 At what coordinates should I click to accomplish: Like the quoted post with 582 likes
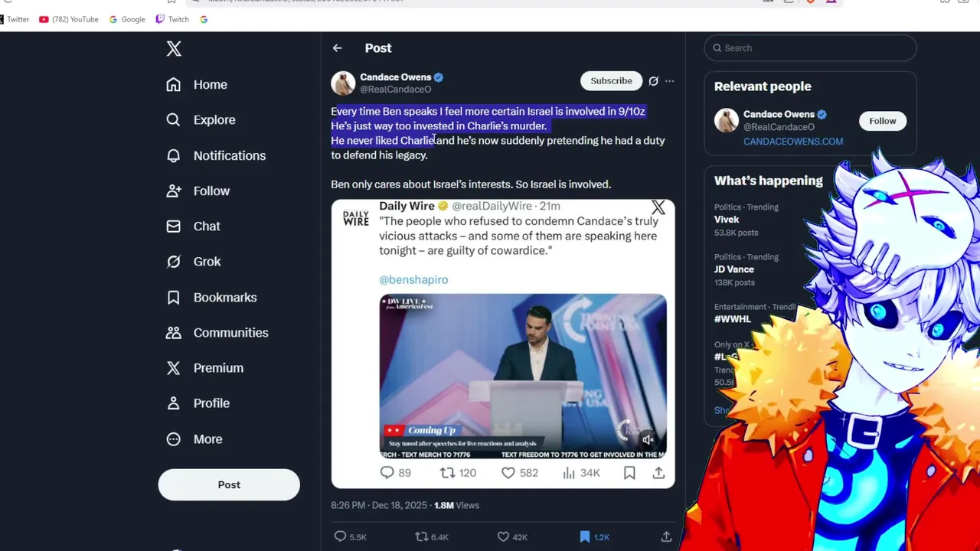click(508, 473)
